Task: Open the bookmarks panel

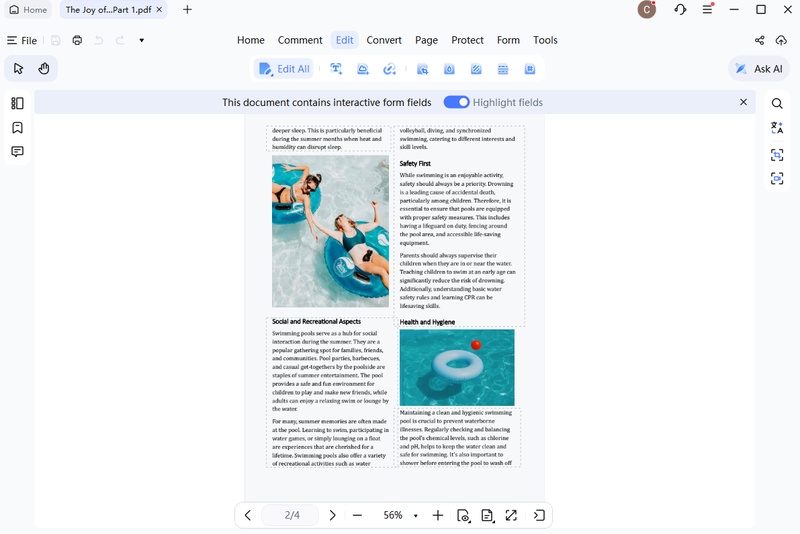Action: (x=17, y=128)
